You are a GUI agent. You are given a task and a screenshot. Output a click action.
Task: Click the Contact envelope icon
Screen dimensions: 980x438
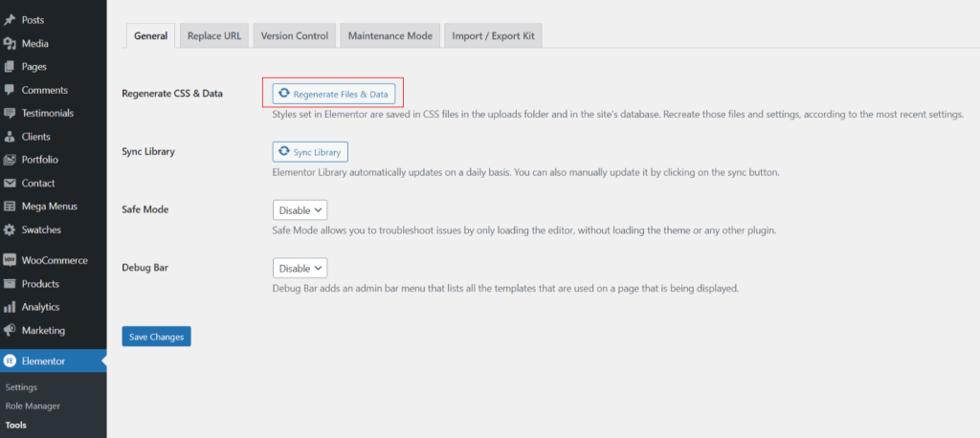click(10, 183)
